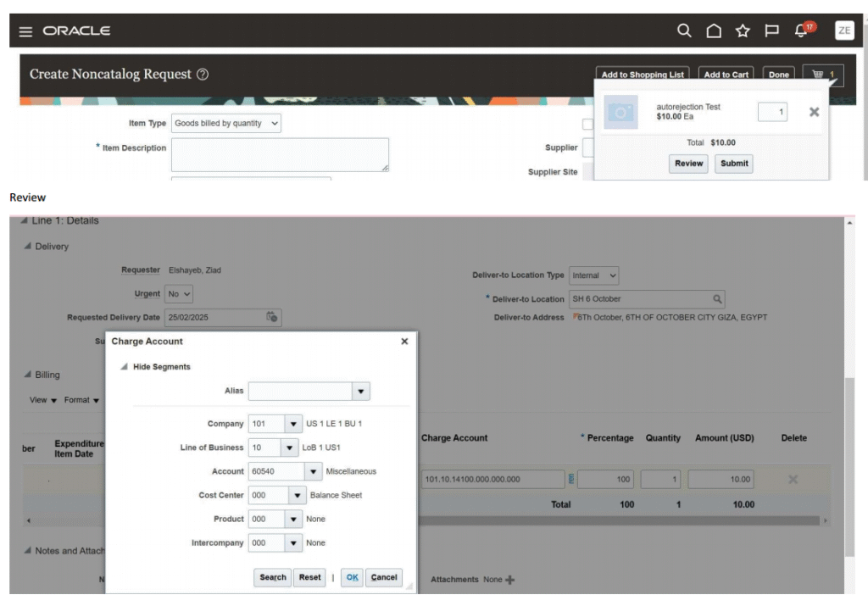Click the Item Description text area
The width and height of the screenshot is (868, 606).
pos(280,155)
